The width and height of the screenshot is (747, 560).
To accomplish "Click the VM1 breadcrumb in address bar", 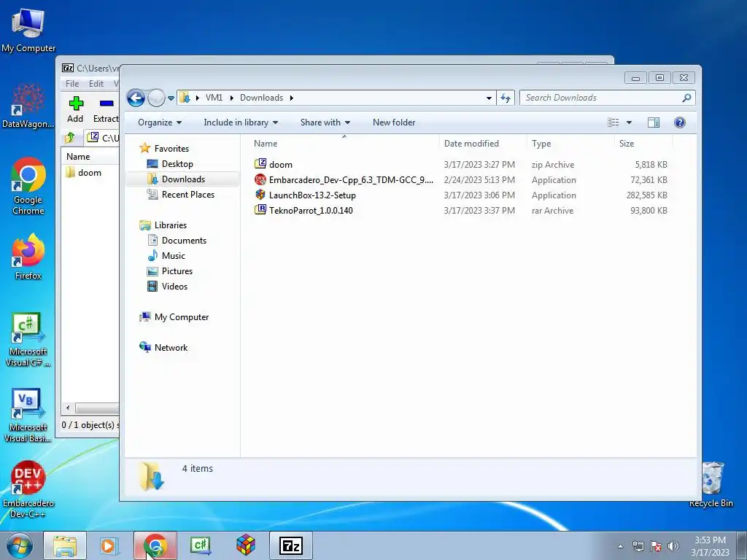I will tap(214, 98).
